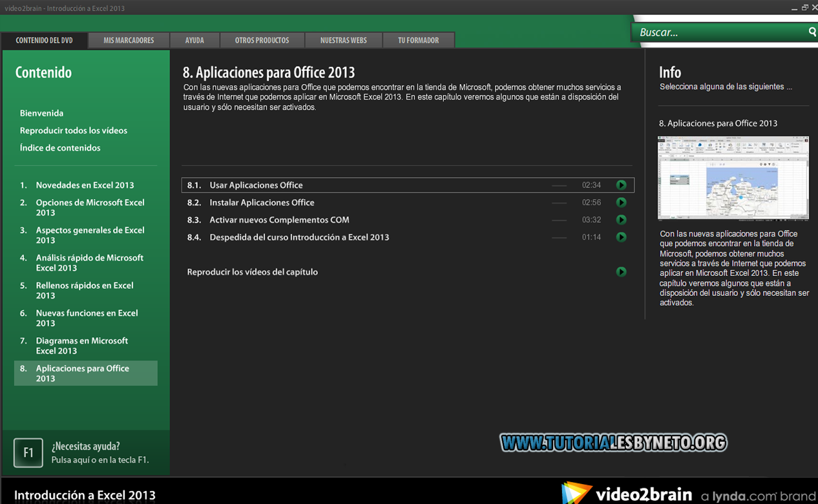Open the Bienvenida link
The image size is (818, 504).
pyautogui.click(x=42, y=113)
